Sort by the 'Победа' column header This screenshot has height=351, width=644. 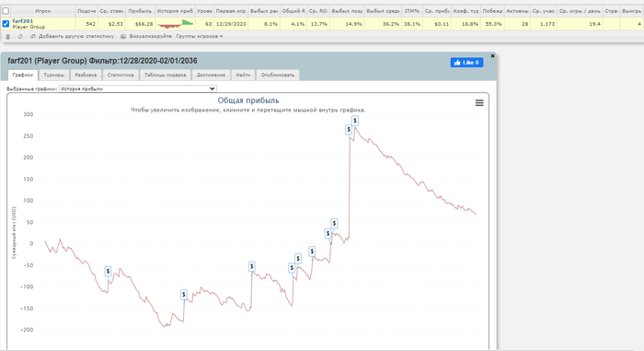pos(492,11)
